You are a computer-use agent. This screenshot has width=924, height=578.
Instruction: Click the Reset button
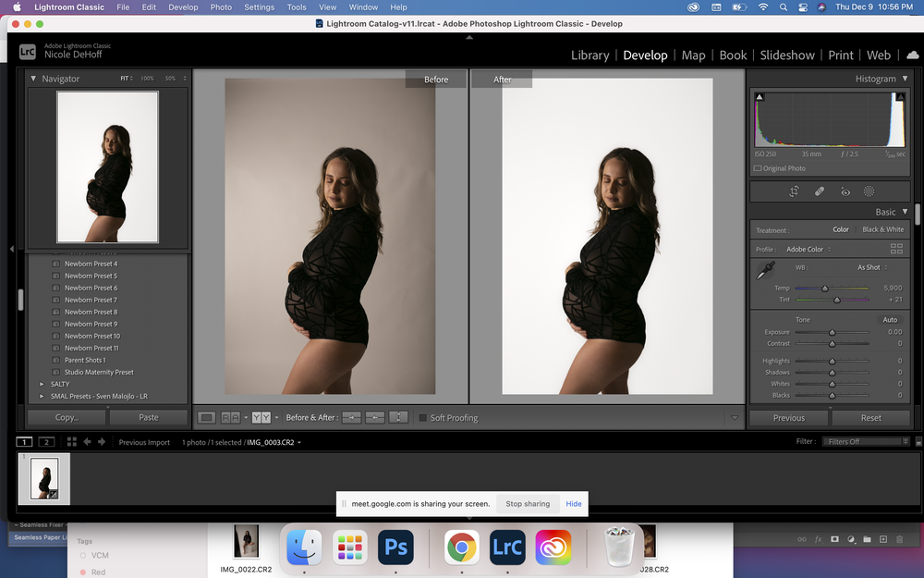[x=871, y=418]
